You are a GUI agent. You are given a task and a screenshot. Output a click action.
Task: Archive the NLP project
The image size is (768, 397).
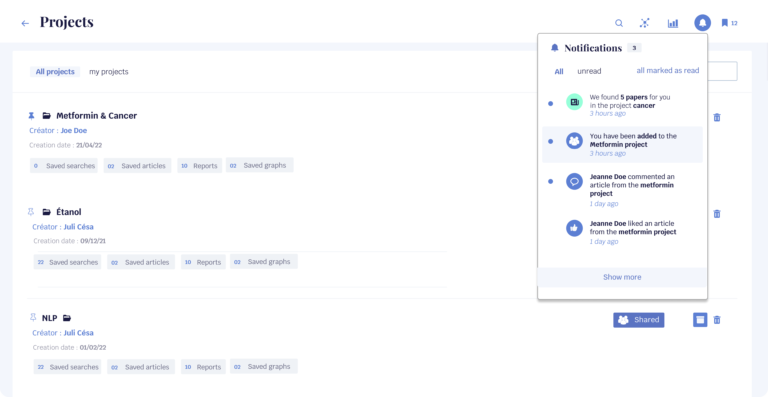[700, 320]
